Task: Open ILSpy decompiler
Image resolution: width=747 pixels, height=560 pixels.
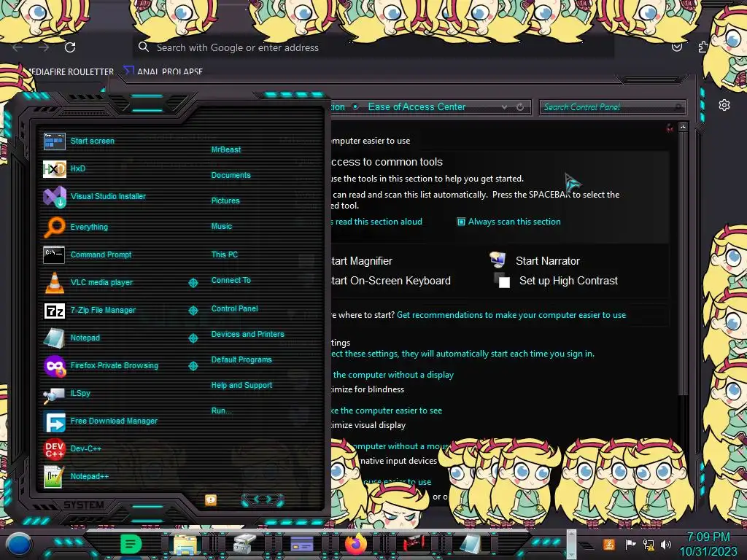Action: pyautogui.click(x=66, y=393)
